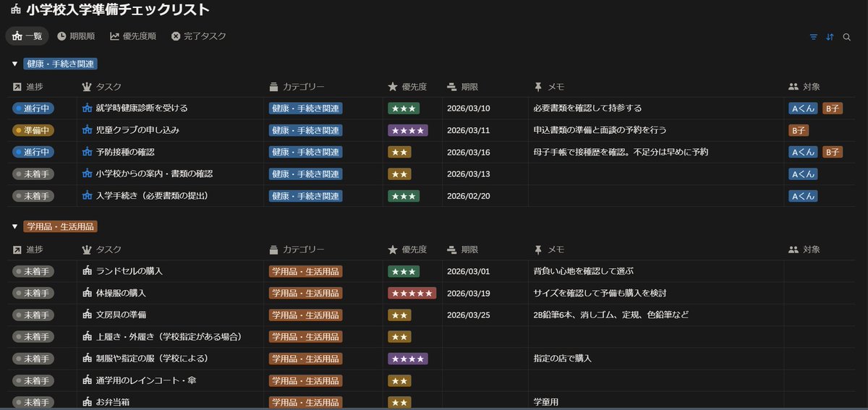Click date 2026/03/10

point(469,108)
